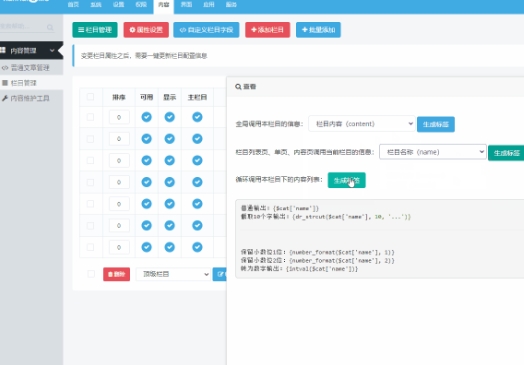
Task: Expand the 内容管理 sidebar chevron
Action: pos(52,50)
